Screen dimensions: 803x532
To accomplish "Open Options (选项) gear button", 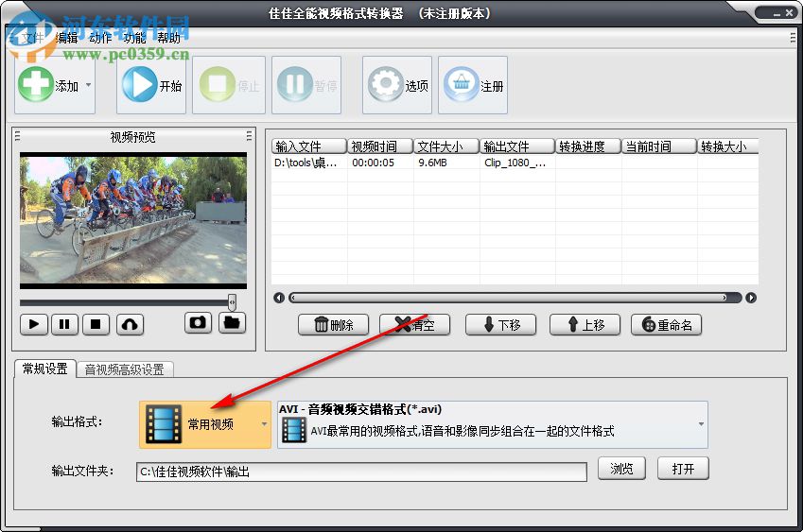I will (x=397, y=85).
